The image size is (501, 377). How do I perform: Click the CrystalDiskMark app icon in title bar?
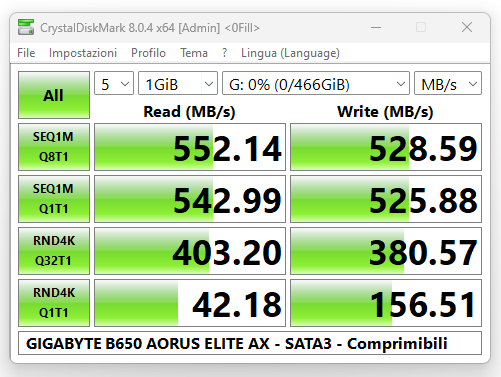point(26,27)
